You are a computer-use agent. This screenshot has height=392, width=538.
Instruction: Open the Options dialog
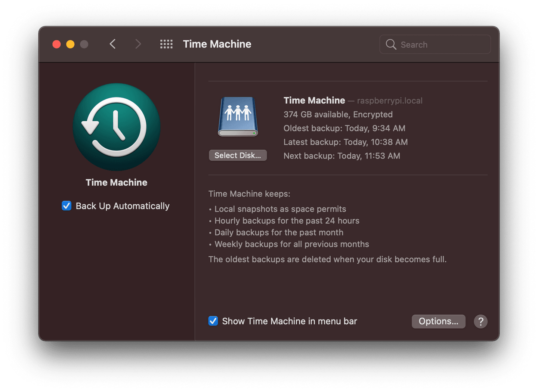coord(438,321)
